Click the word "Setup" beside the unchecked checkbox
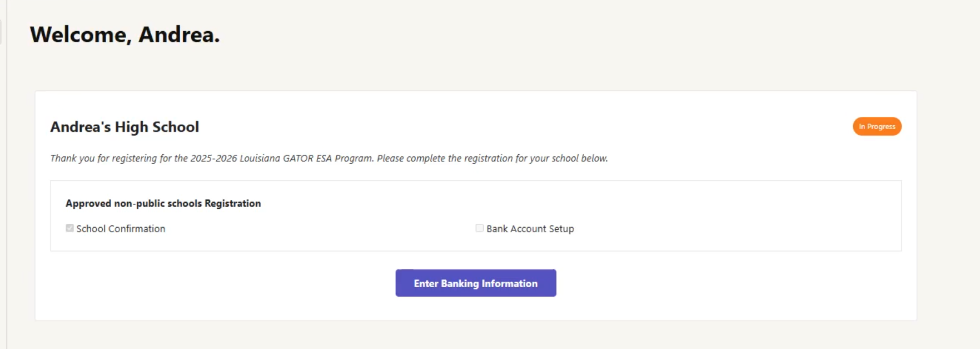The width and height of the screenshot is (980, 349). pos(561,229)
